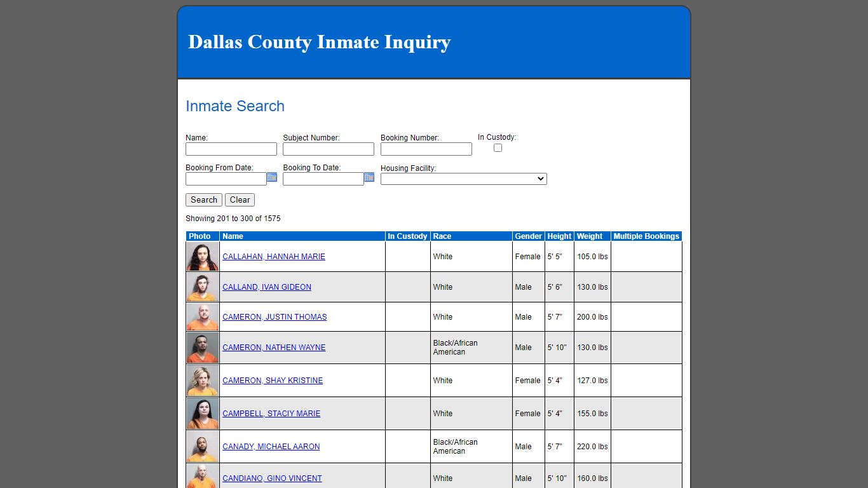Select Nathen Wayne Cameron's Black/African American race cell
The image size is (868, 488).
[471, 348]
